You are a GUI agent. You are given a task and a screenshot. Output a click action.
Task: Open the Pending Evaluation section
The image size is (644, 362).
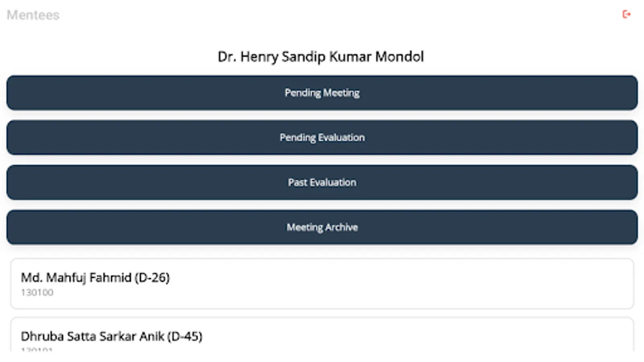[322, 138]
